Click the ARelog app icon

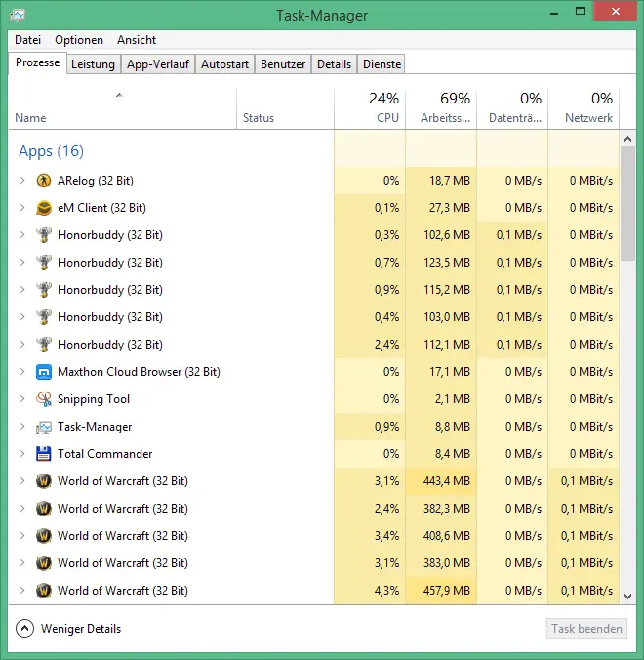coord(44,181)
